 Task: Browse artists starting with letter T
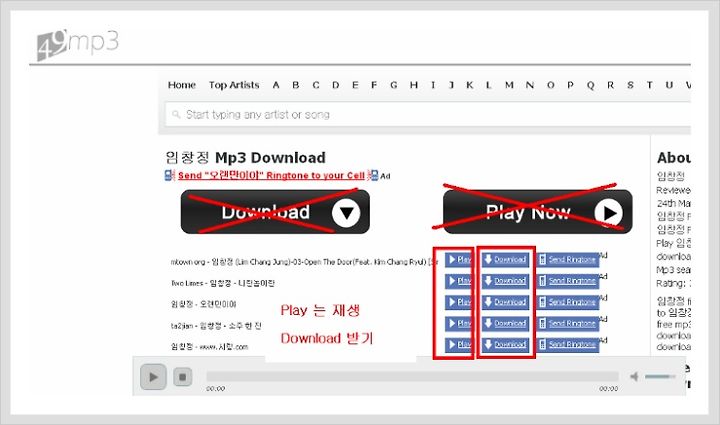649,85
